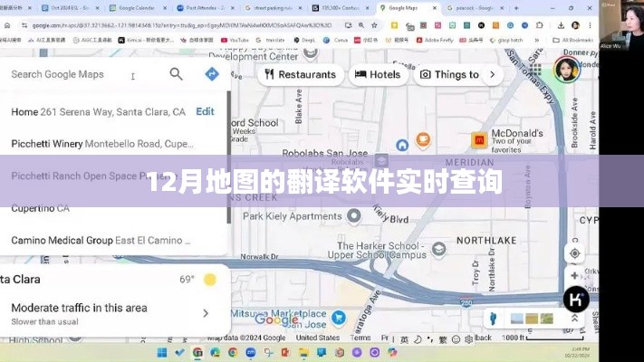
Task: Click the sunny weather icon at 69°
Action: tap(210, 280)
